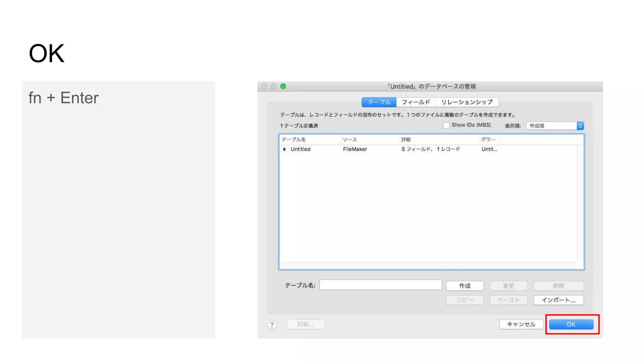Click the 変更 button
Image resolution: width=644 pixels, height=362 pixels.
pyautogui.click(x=508, y=286)
